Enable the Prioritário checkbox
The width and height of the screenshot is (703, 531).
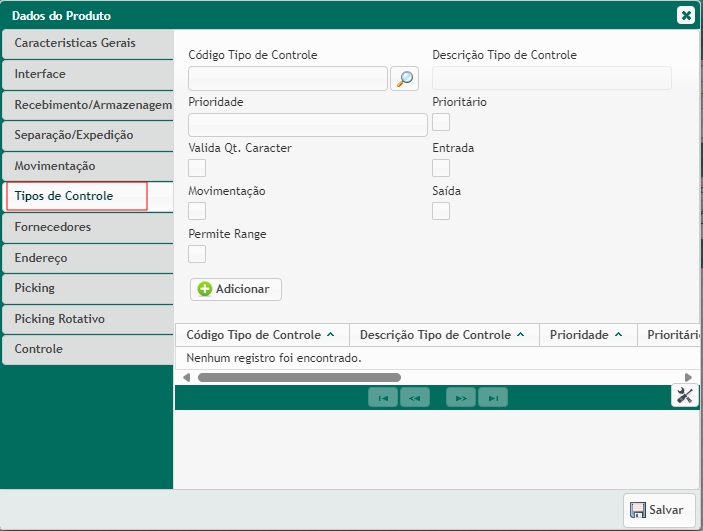point(441,122)
